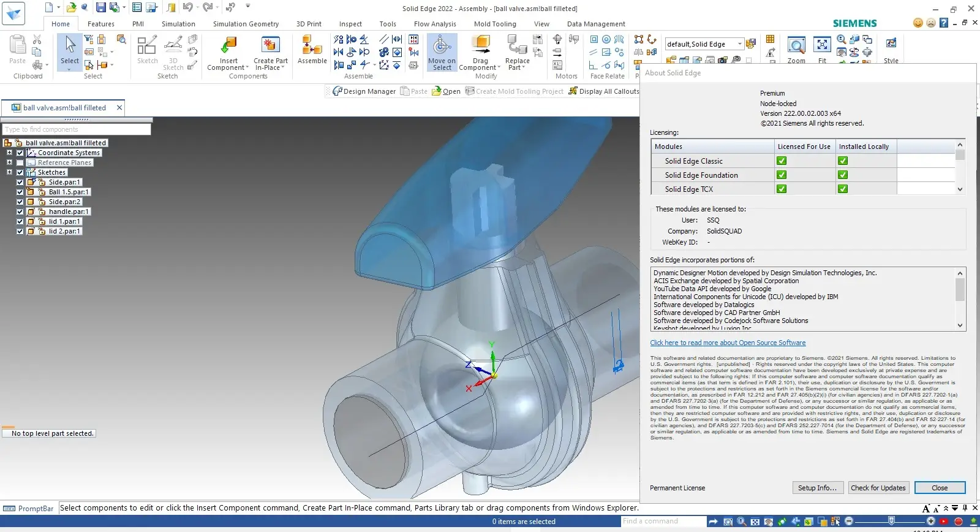Click the Fit icon in status bar
The image size is (980, 532).
(x=755, y=522)
